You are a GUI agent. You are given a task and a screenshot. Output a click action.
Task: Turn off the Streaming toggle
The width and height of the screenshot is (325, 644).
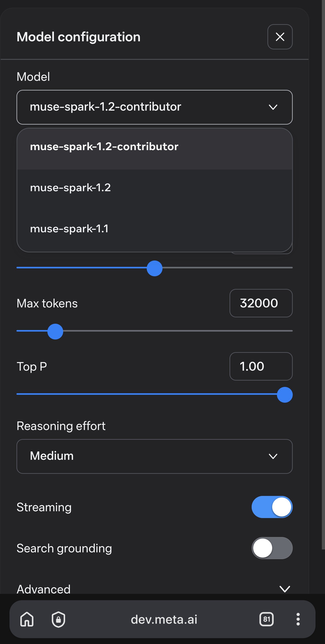click(272, 507)
